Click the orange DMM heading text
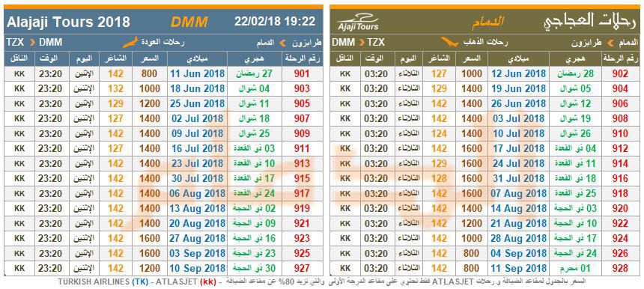The width and height of the screenshot is (644, 289). tap(189, 22)
